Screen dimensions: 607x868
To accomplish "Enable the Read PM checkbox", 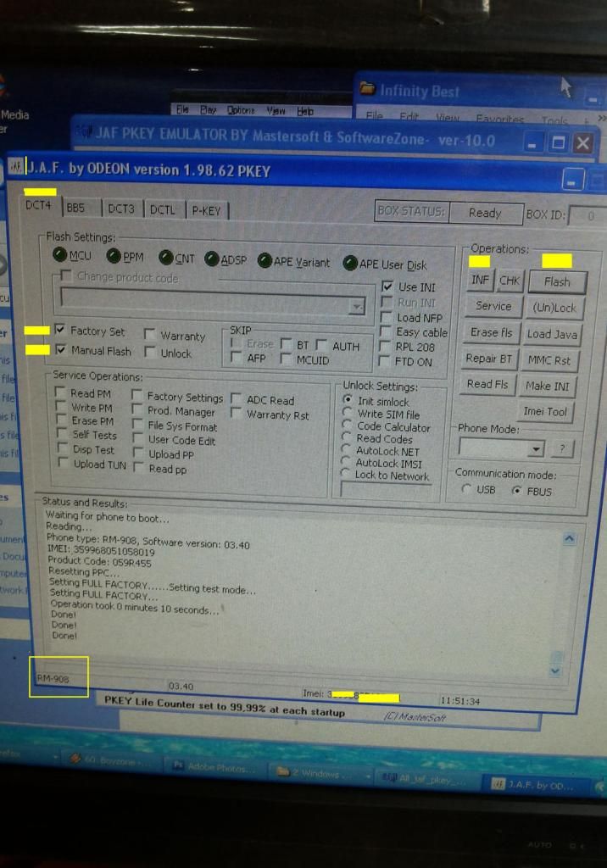I will click(61, 392).
